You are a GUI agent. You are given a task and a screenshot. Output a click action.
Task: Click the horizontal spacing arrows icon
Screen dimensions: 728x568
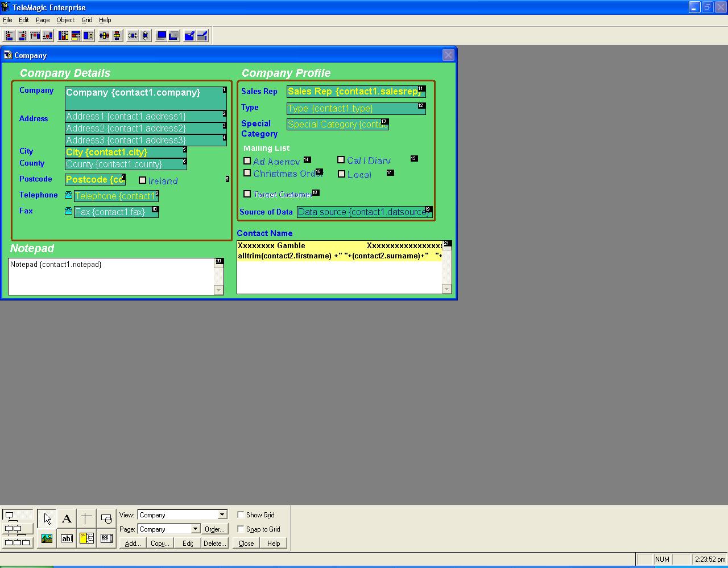(x=133, y=36)
